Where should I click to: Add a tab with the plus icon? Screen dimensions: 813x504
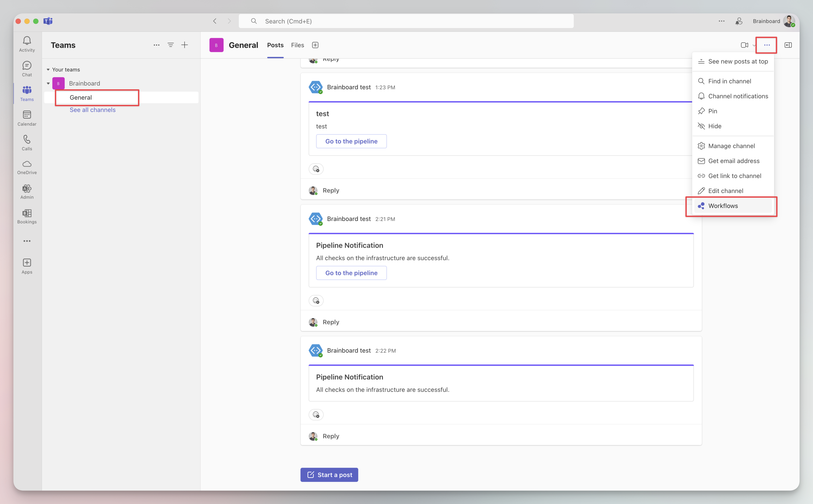315,45
